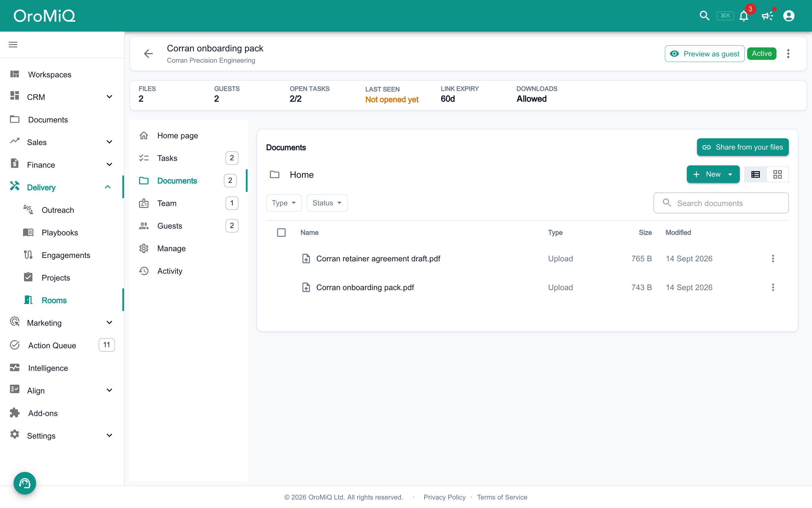Viewport: 812px width, 508px height.
Task: Click the Link Expiry value 60d
Action: 448,99
